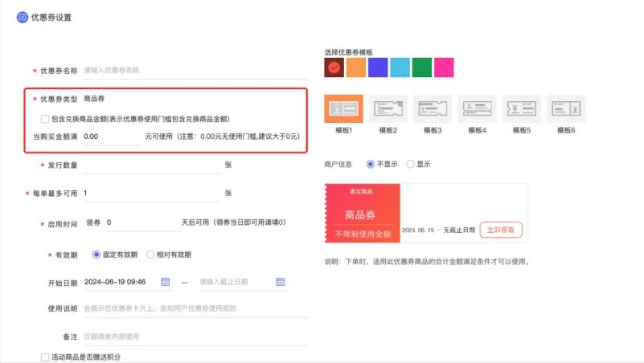
Task: Select 固定有效期 radio button
Action: 97,255
